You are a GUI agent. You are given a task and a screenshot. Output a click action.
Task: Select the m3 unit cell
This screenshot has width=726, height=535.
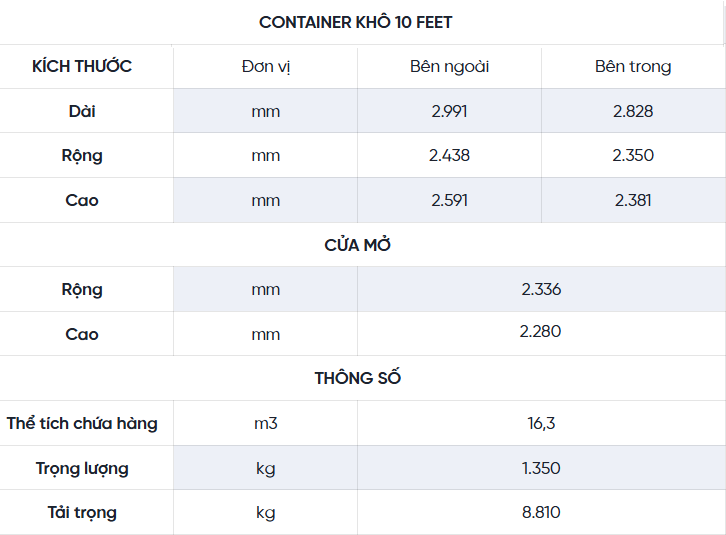pos(266,423)
